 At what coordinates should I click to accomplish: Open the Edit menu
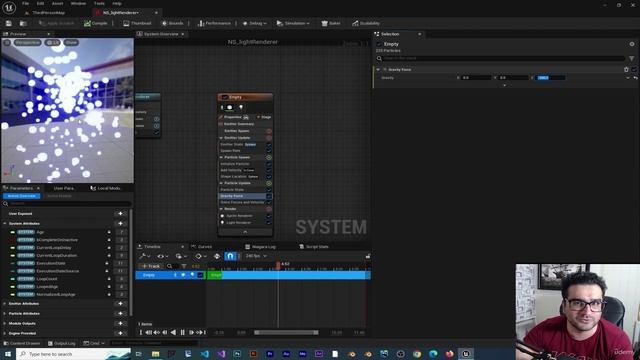click(40, 3)
